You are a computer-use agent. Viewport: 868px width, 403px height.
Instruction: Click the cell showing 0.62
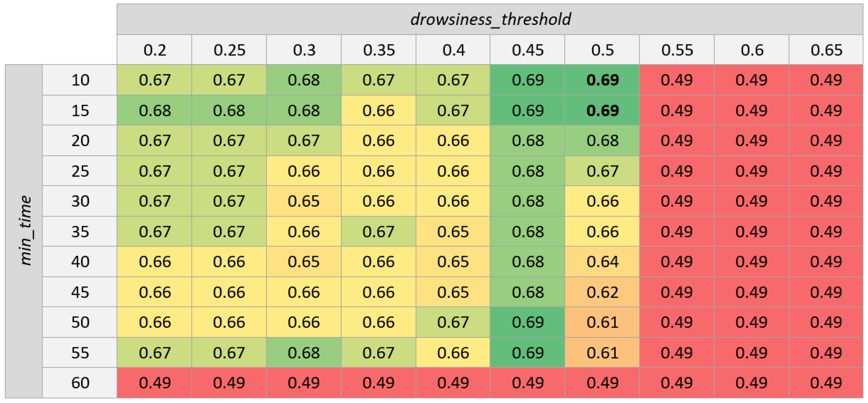pos(602,292)
